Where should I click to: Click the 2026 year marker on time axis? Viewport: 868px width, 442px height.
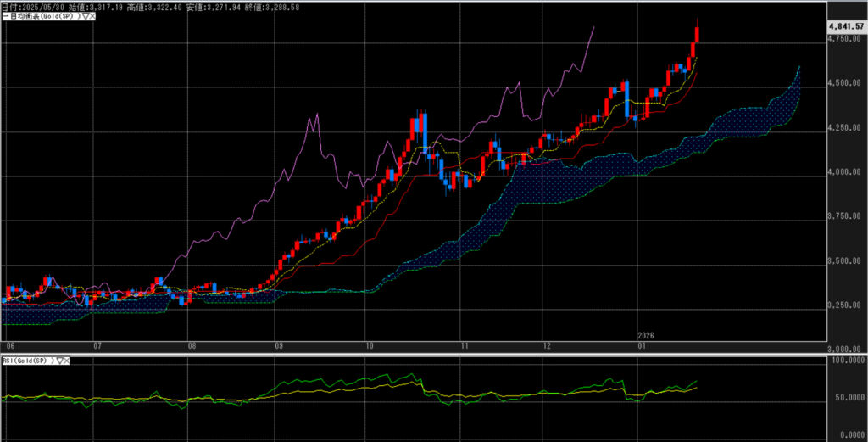tap(648, 336)
